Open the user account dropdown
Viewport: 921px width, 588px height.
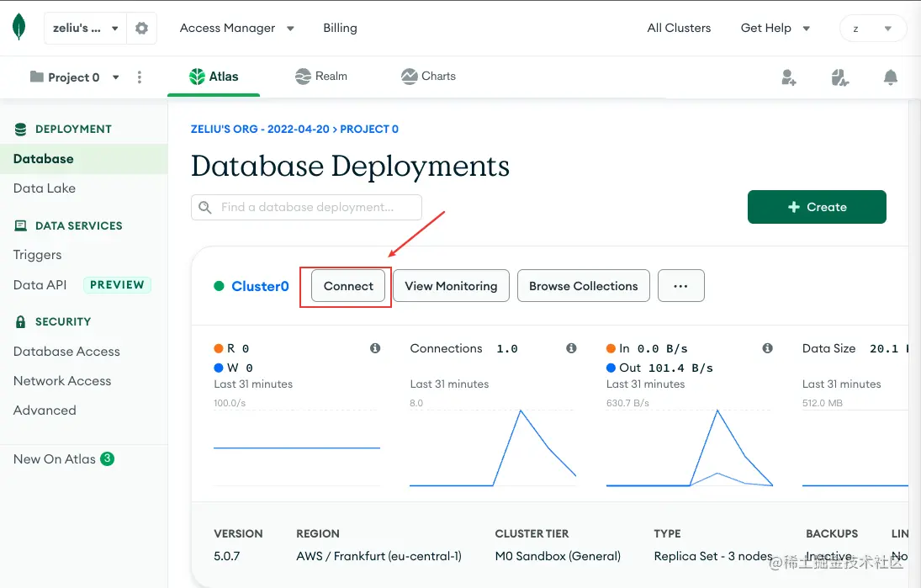[x=873, y=29]
